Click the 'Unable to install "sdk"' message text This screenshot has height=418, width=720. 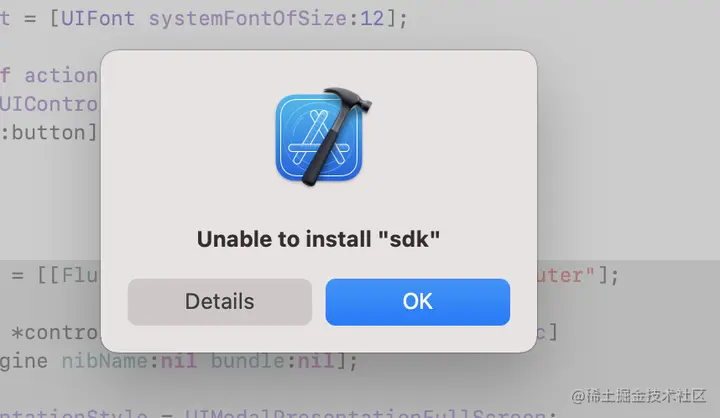(x=318, y=239)
